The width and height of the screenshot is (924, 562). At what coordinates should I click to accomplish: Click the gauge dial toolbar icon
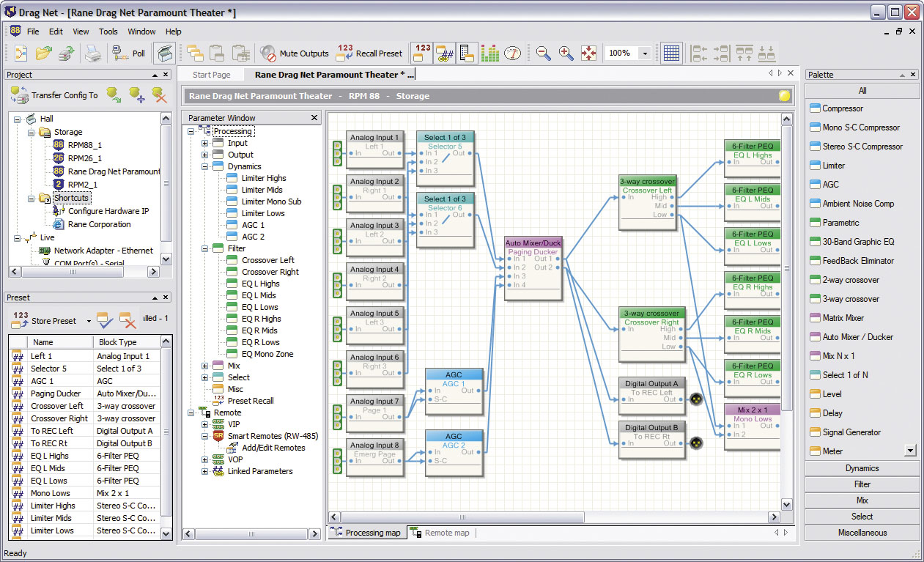(513, 53)
